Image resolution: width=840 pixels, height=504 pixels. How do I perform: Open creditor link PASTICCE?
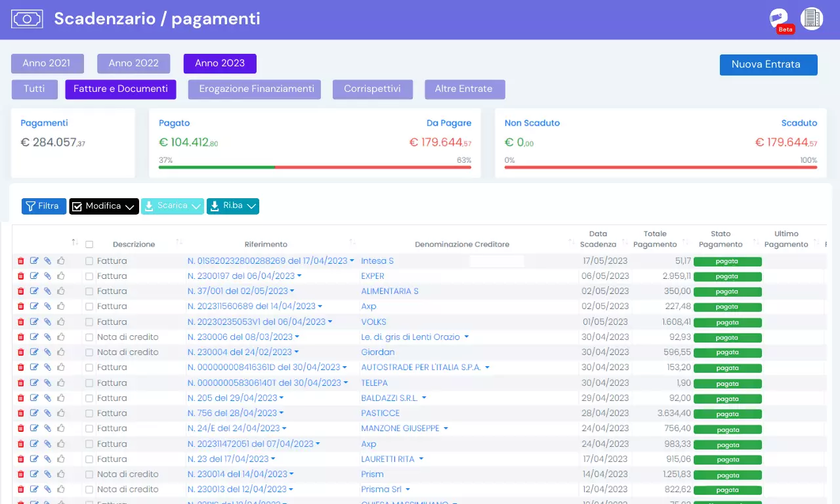point(381,413)
